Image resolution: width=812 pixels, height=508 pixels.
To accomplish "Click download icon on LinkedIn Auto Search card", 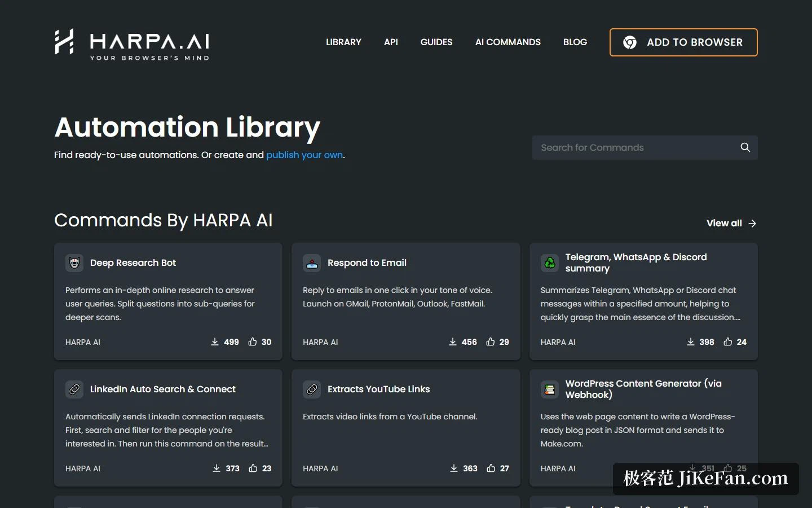I will pyautogui.click(x=217, y=468).
